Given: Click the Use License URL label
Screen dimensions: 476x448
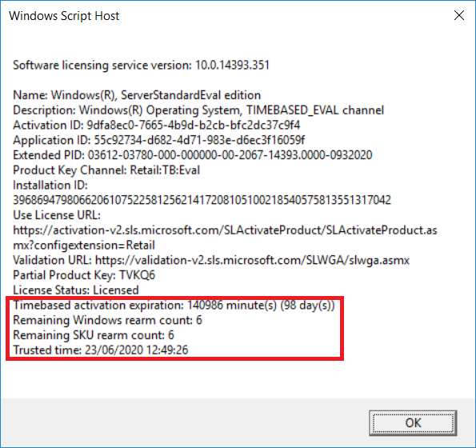Looking at the screenshot, I should 57,215.
